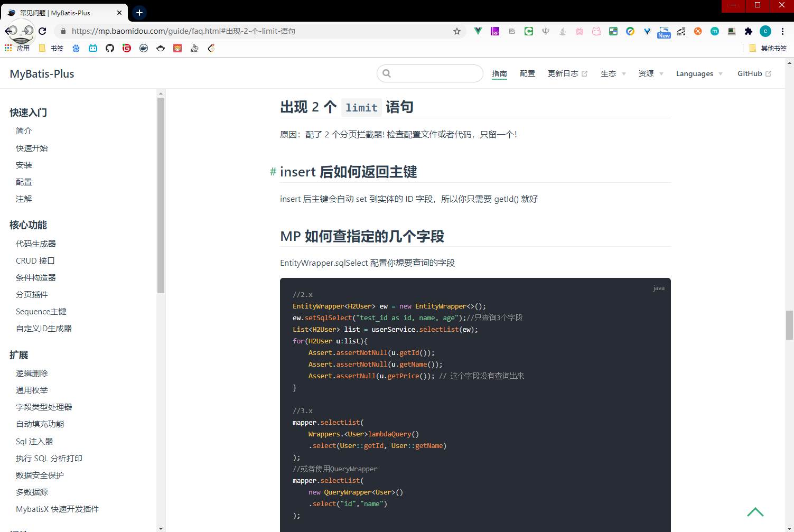Image resolution: width=794 pixels, height=532 pixels.
Task: Expand the 资源 dropdown in navbar
Action: click(650, 74)
